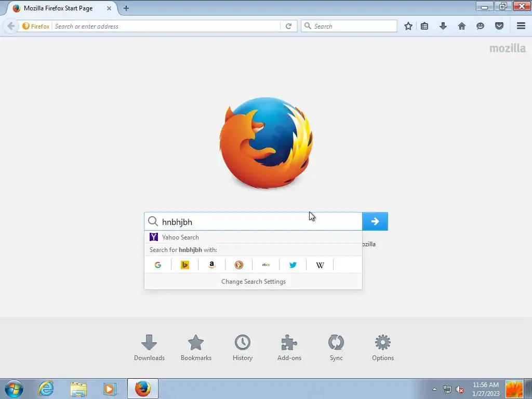Launch Internet Explorer from the taskbar

(x=46, y=389)
